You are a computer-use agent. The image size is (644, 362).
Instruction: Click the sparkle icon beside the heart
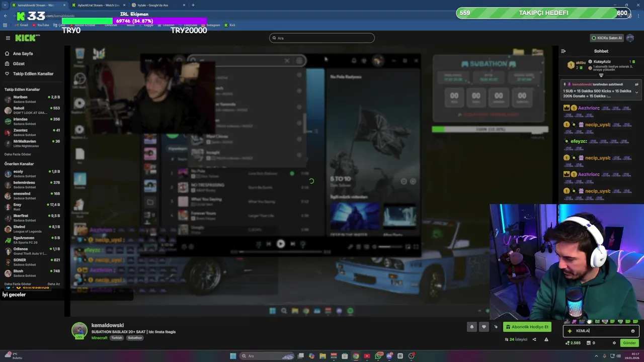pos(496,327)
